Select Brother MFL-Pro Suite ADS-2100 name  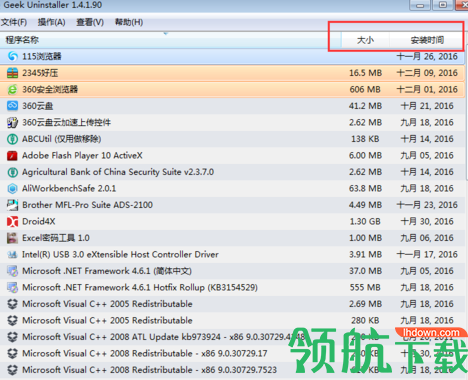(87, 205)
